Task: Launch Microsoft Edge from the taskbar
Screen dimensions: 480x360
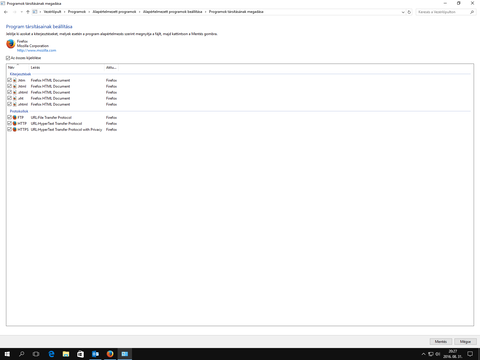Action: 51,354
